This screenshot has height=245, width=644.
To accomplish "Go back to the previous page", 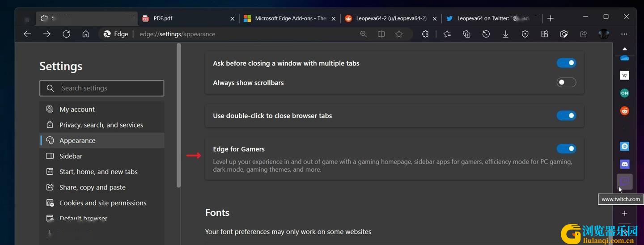I will pos(27,34).
